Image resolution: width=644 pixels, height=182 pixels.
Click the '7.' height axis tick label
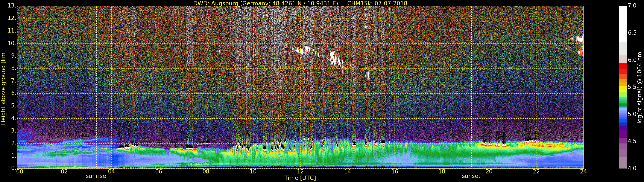(14, 81)
